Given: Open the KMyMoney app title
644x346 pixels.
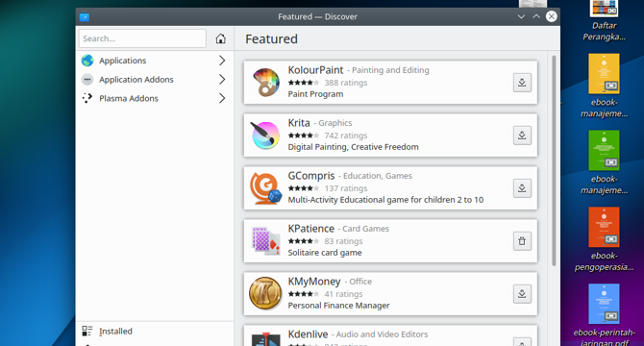Looking at the screenshot, I should point(314,282).
